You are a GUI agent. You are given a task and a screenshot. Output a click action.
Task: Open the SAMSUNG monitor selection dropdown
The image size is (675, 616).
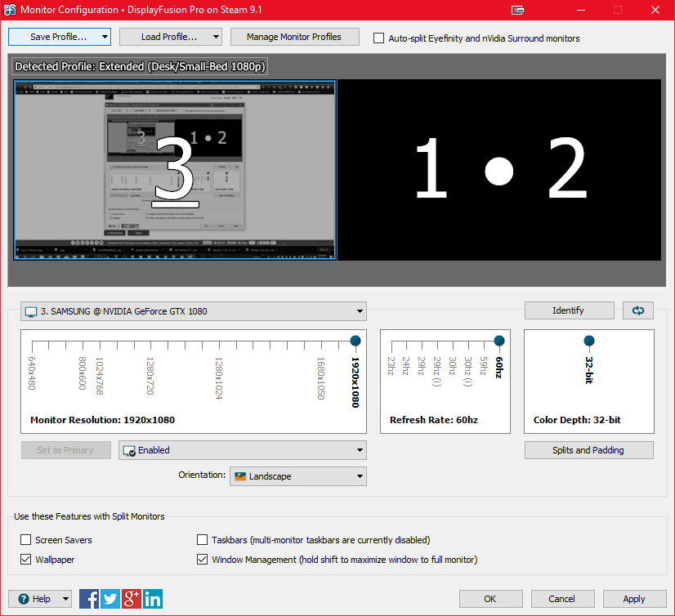(194, 311)
